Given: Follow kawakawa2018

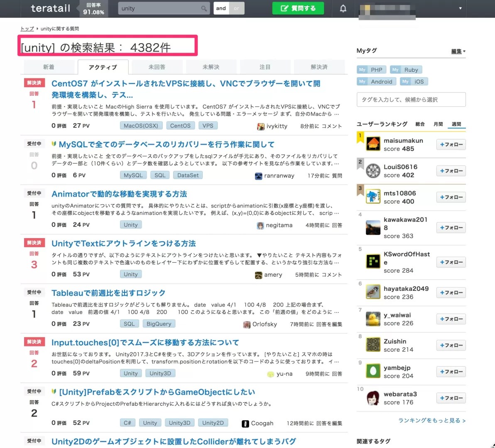Looking at the screenshot, I should tap(451, 228).
